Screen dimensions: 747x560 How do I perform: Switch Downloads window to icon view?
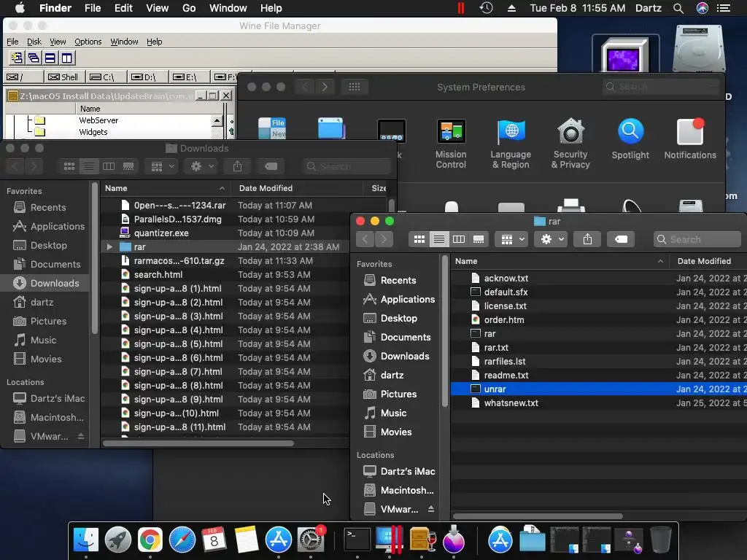(69, 166)
